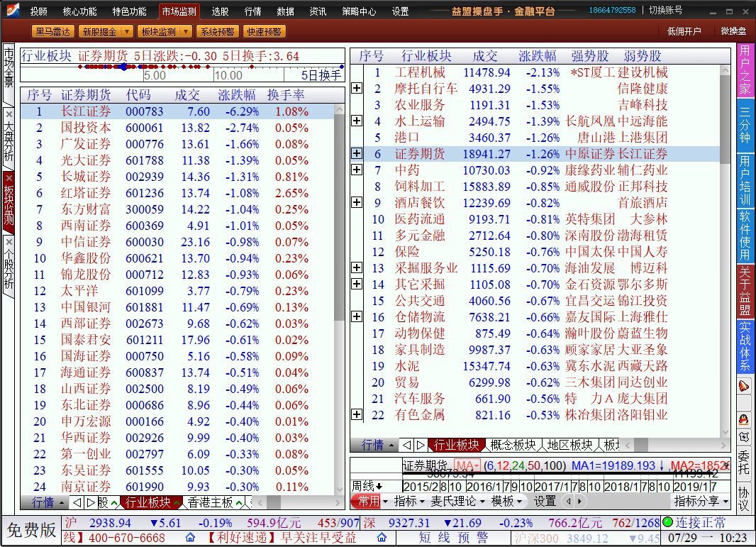Click the green connection status indicator
Viewport: 756px width, 547px height.
click(x=668, y=522)
